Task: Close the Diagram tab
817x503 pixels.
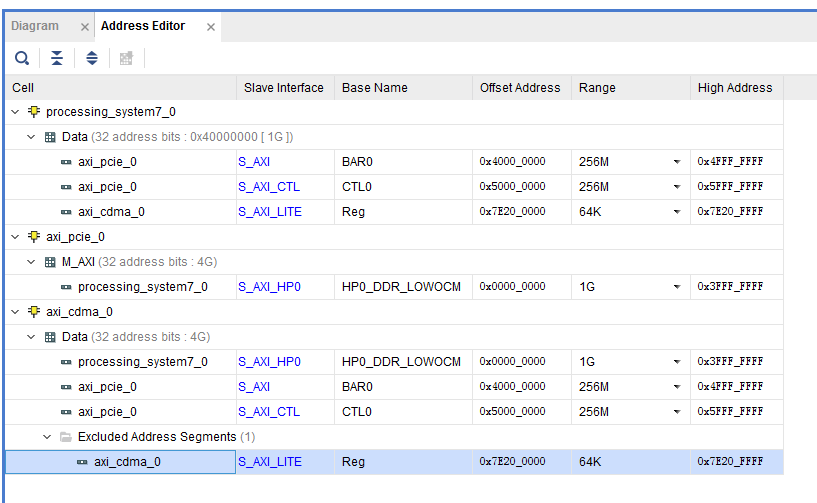Action: point(84,27)
